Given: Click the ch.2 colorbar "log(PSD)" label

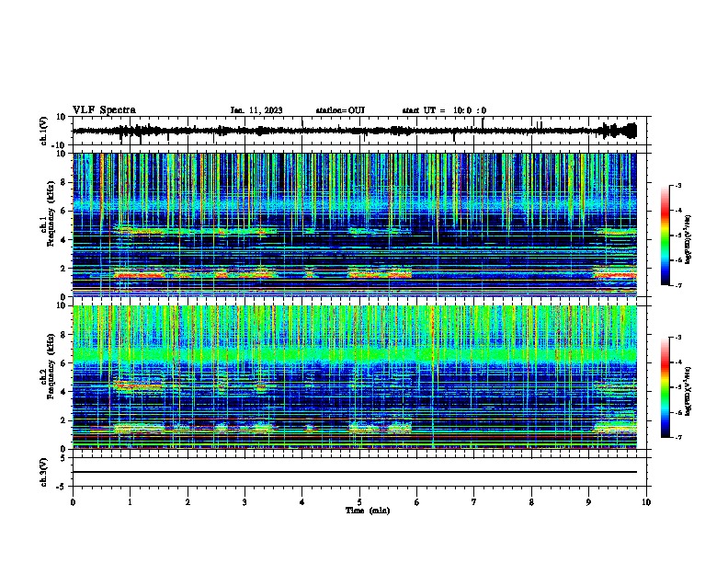Looking at the screenshot, I should click(688, 391).
